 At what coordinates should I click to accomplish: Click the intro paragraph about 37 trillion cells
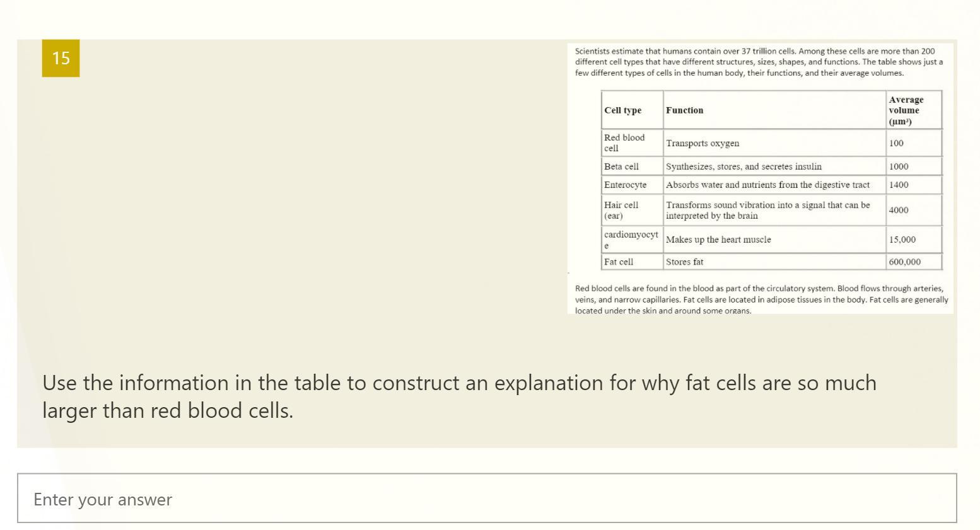[x=759, y=62]
